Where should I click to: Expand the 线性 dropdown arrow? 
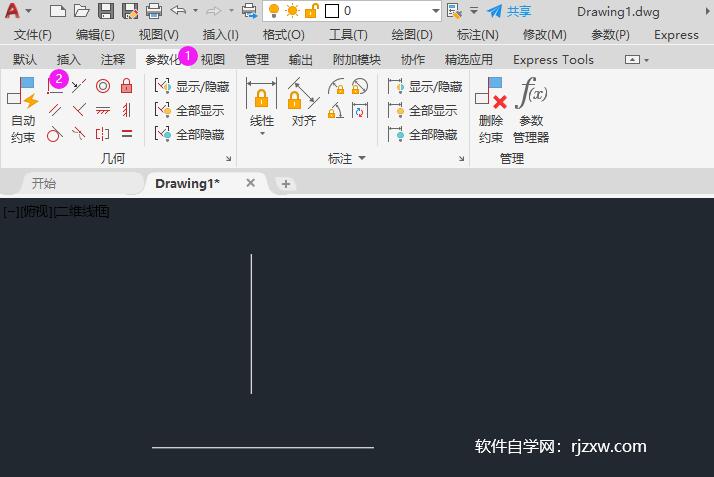pos(262,133)
